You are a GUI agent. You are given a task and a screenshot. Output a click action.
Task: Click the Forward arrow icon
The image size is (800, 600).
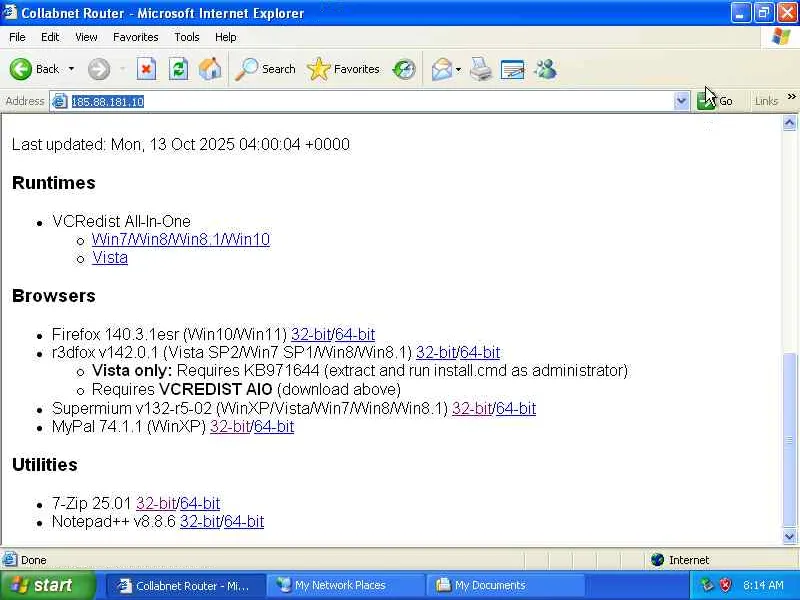click(x=98, y=69)
